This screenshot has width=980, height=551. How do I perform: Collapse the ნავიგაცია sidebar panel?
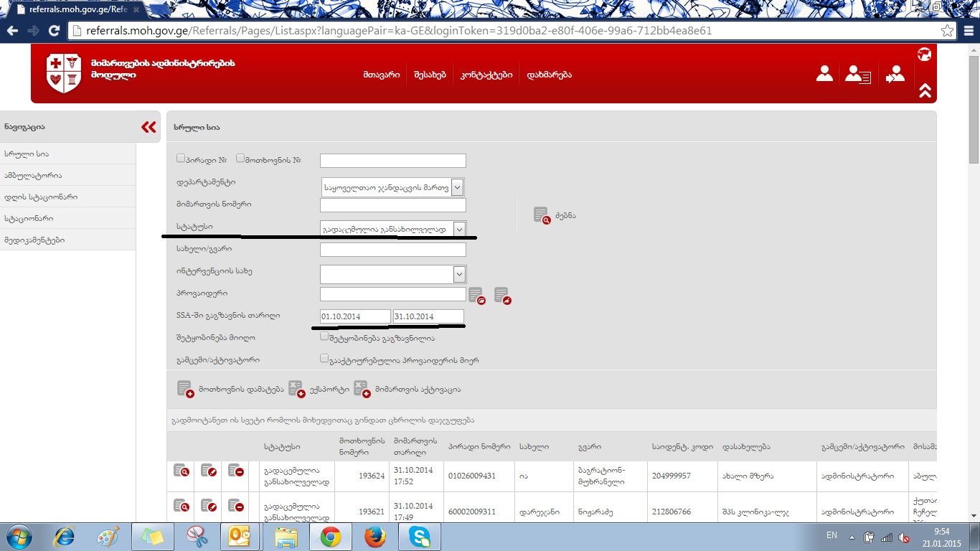149,127
